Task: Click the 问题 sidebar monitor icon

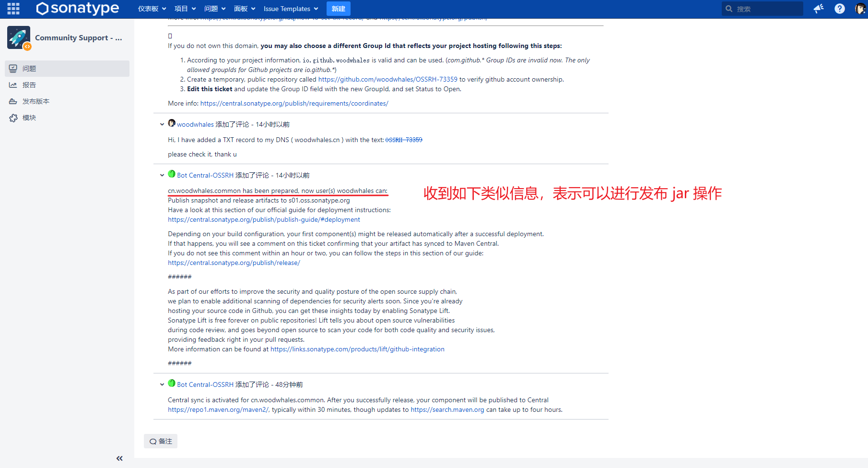Action: point(13,69)
